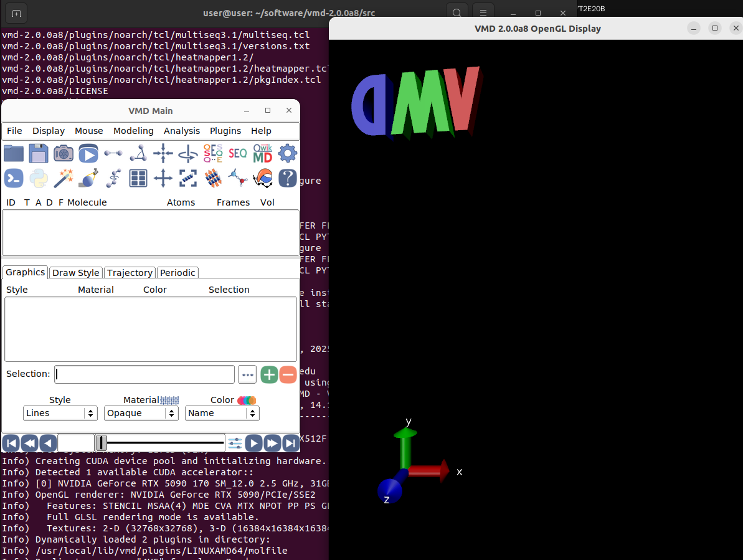
Task: Expand the Style dropdown showing Lines
Action: [60, 413]
